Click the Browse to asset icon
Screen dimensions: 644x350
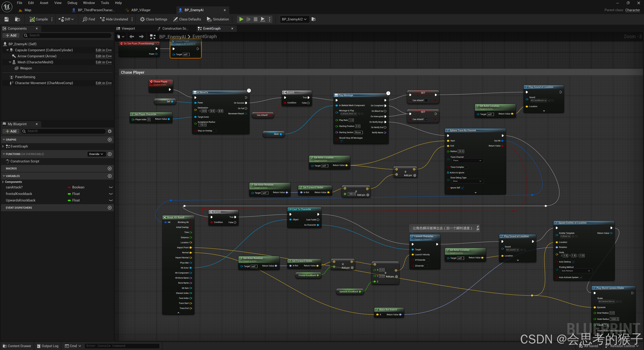(x=17, y=19)
